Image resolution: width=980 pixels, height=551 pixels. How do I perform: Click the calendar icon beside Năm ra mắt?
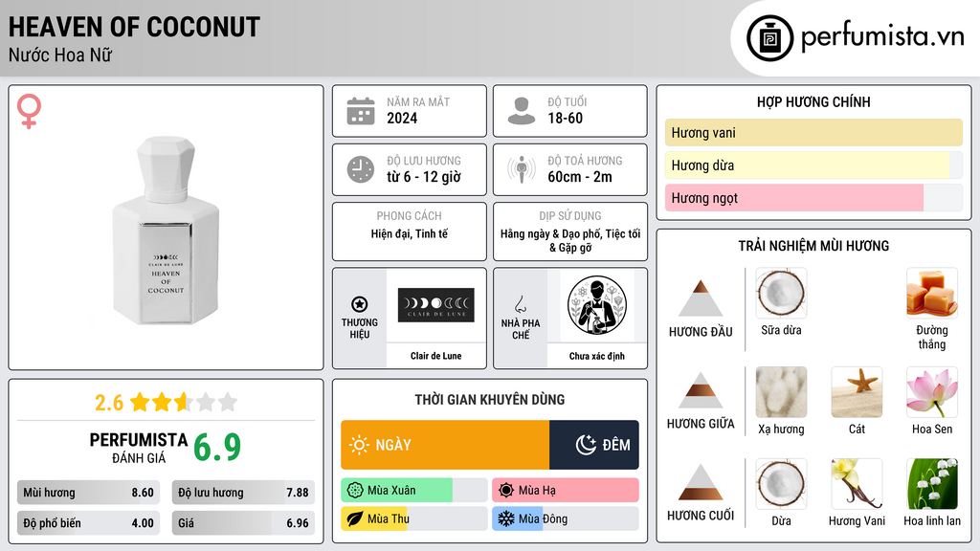point(361,111)
